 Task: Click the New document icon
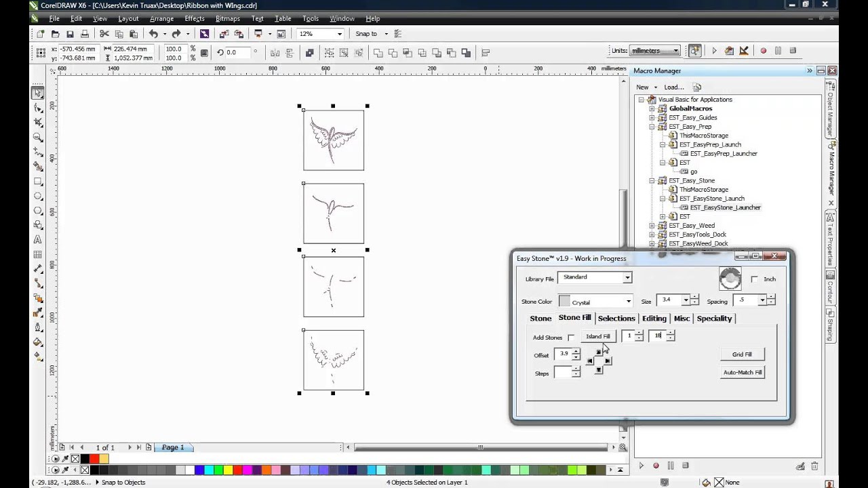pyautogui.click(x=40, y=34)
